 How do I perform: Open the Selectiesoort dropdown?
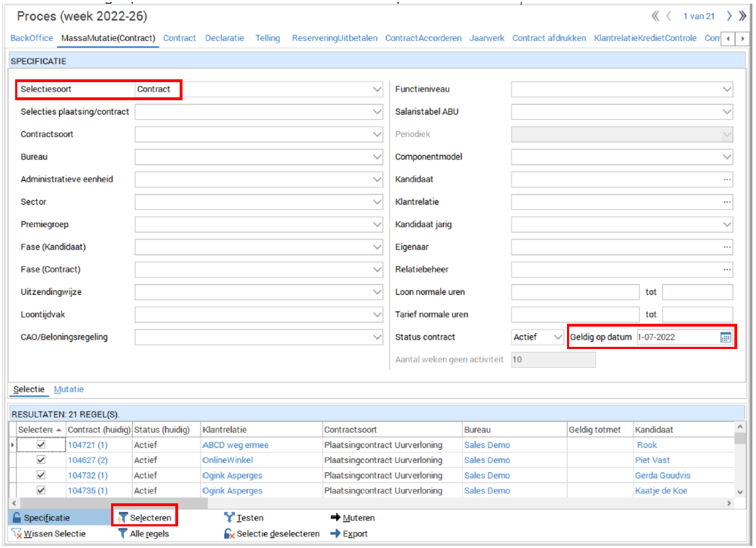tap(377, 89)
